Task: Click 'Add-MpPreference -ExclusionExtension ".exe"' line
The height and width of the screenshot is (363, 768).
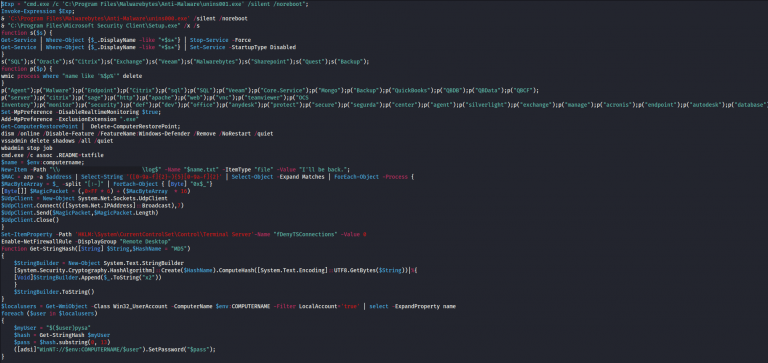Action: [70, 120]
